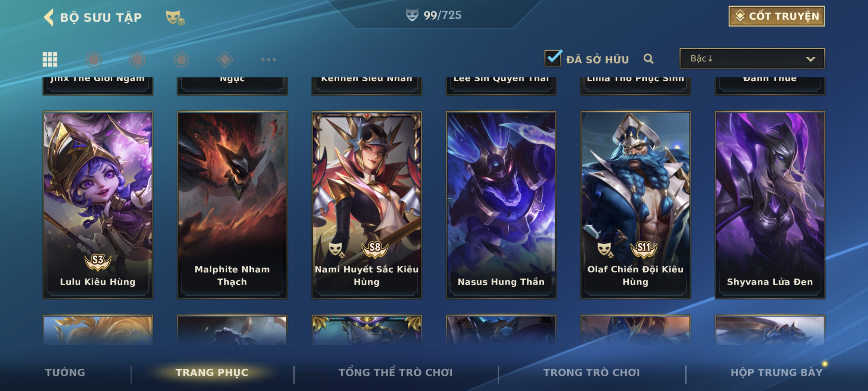Open the Tổng Thể Trò Chơi tab
Image resolution: width=868 pixels, height=391 pixels.
396,372
